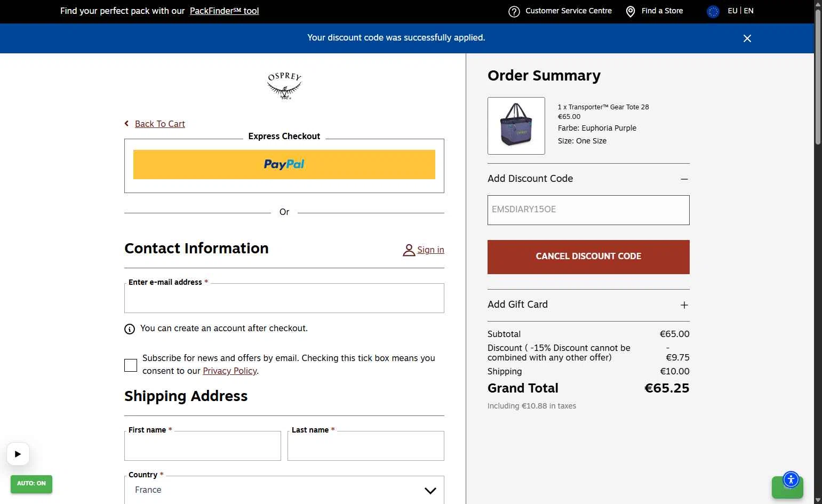This screenshot has width=822, height=504.
Task: Click the Sign in person icon
Action: coord(409,250)
